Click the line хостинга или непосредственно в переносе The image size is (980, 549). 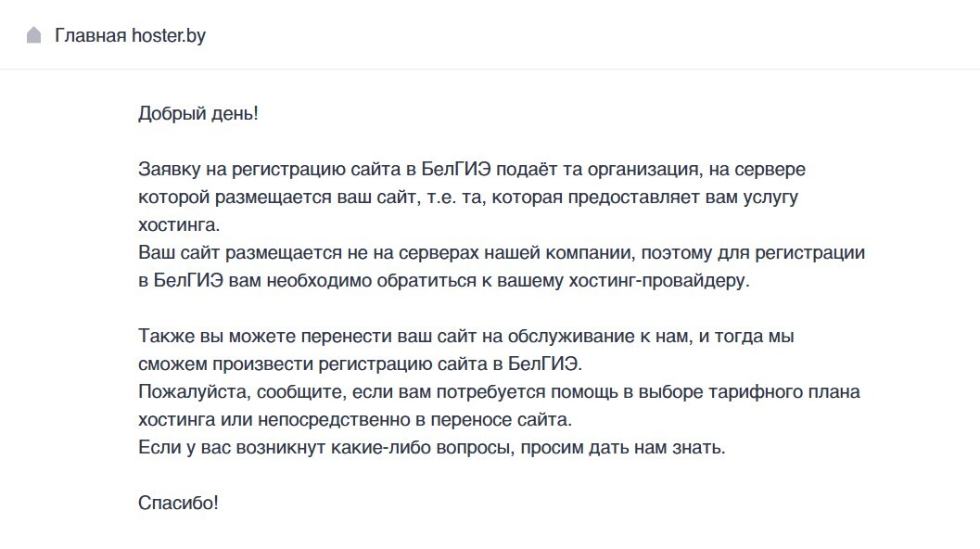pyautogui.click(x=355, y=419)
